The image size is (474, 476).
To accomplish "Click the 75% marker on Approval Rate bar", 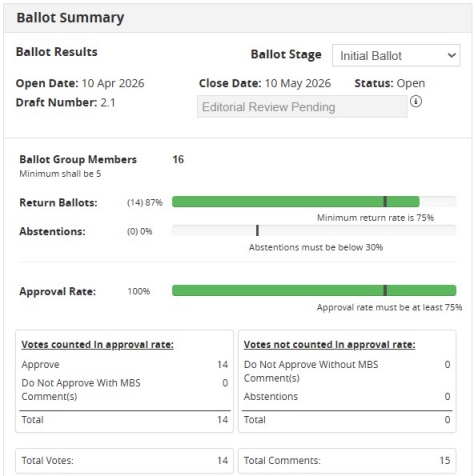I will coord(385,290).
